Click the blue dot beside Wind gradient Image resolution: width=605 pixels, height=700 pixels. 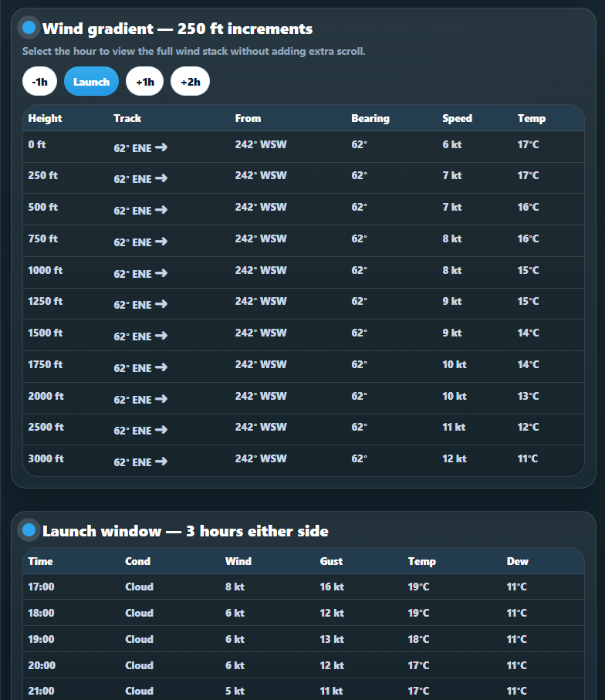click(29, 28)
